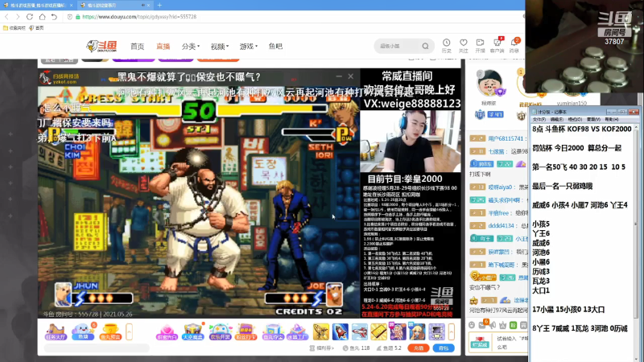This screenshot has height=362, width=644.
Task: Expand gift list with right-side up arrow
Action: pos(452,331)
